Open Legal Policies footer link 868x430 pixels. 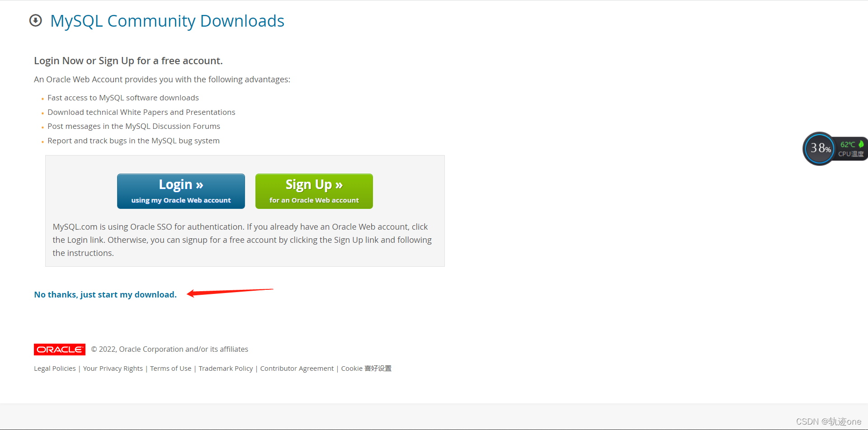pos(55,369)
